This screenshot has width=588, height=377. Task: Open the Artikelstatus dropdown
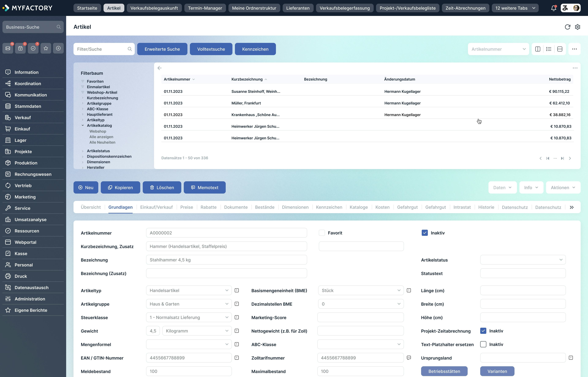523,260
